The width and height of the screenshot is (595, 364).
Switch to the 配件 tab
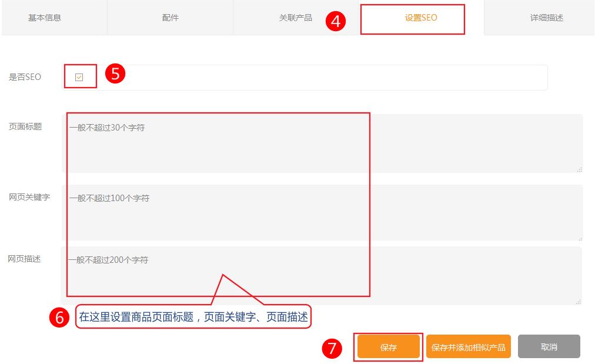tap(171, 18)
